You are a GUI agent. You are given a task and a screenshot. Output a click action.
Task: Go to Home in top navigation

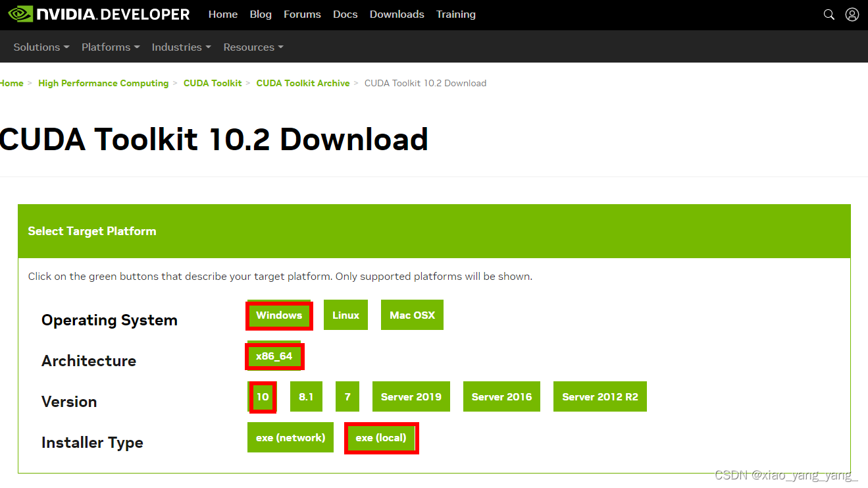click(x=223, y=14)
